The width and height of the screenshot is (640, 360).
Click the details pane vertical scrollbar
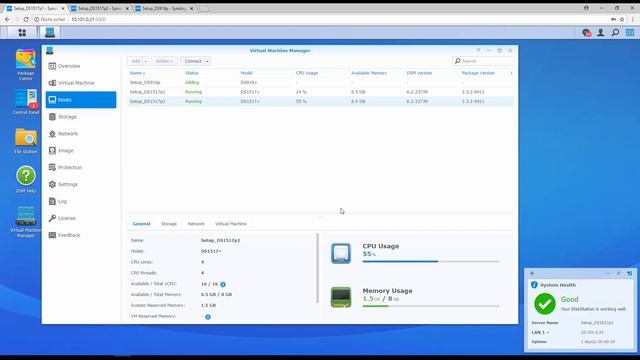click(318, 268)
